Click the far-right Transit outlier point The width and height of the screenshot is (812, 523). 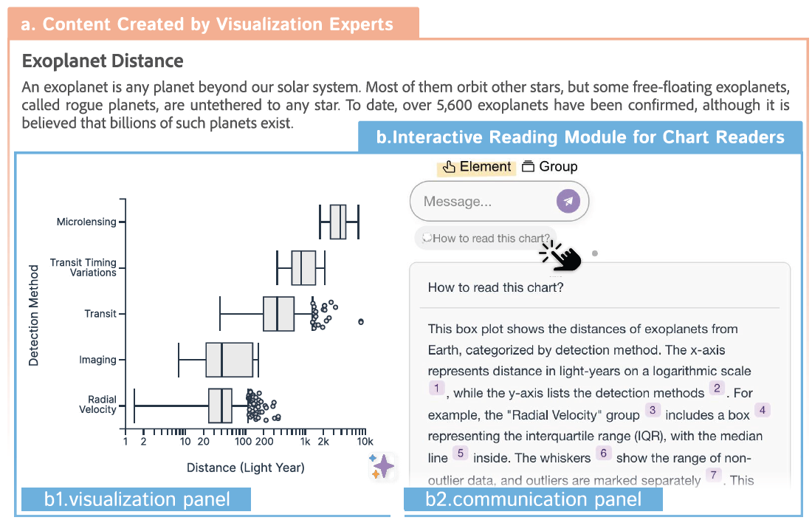[x=361, y=321]
